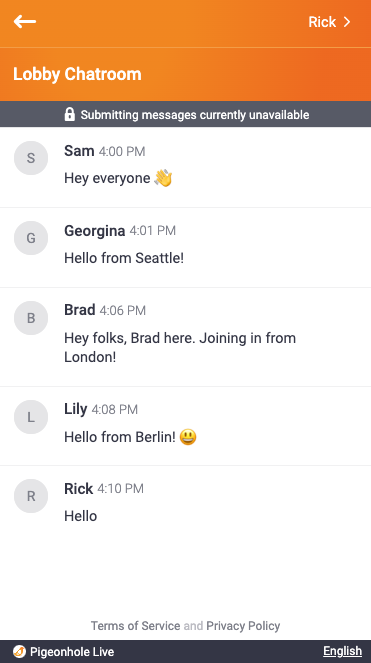
Task: Click the waving hand emoji
Action: click(x=163, y=178)
